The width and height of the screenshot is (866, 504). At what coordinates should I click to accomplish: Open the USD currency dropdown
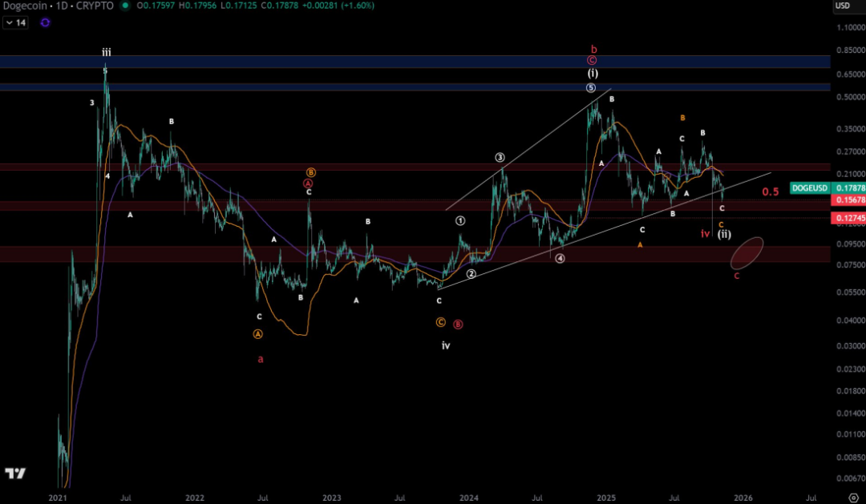click(x=843, y=6)
